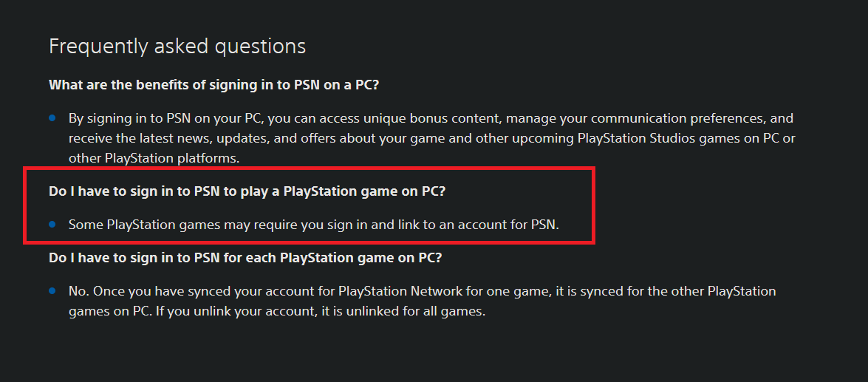This screenshot has width=868, height=382.
Task: Click the blue bullet before "No. Once you have synced"
Action: [52, 291]
